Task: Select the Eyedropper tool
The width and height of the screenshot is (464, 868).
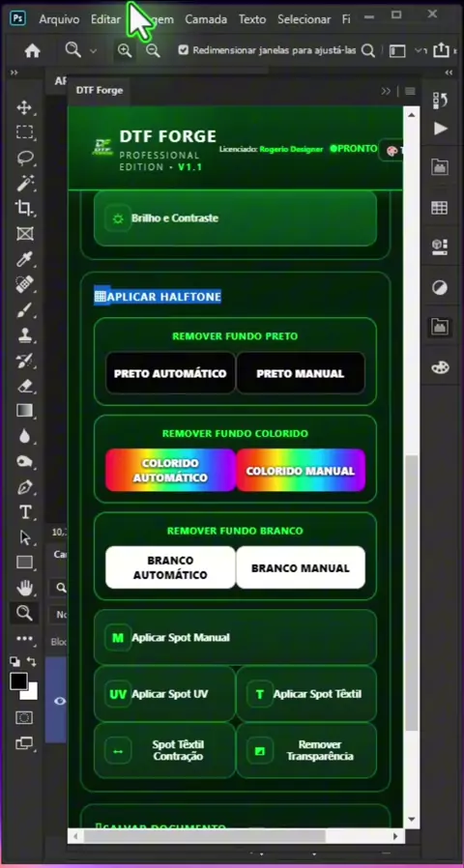Action: click(x=24, y=259)
